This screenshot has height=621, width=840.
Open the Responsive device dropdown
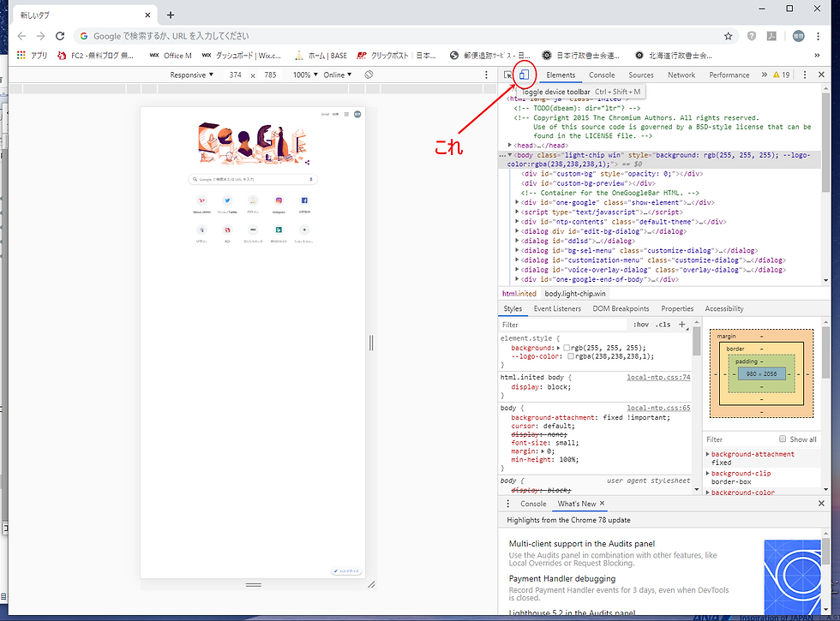coord(191,75)
